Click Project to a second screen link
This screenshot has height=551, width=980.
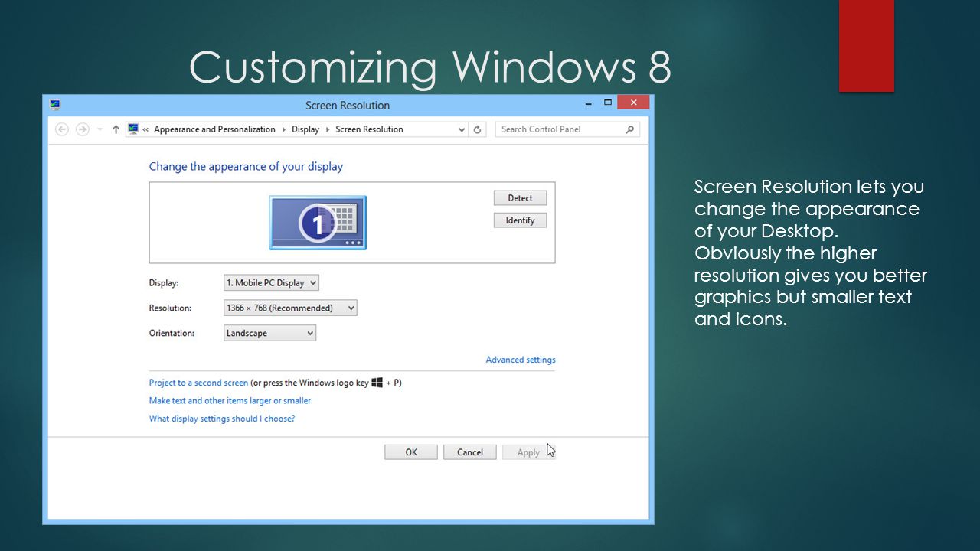click(198, 383)
